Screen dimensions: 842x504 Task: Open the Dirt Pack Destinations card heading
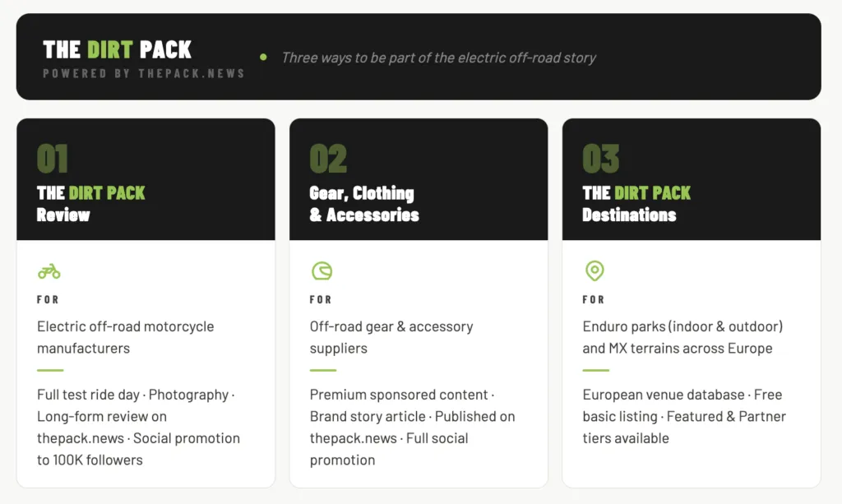coord(636,204)
